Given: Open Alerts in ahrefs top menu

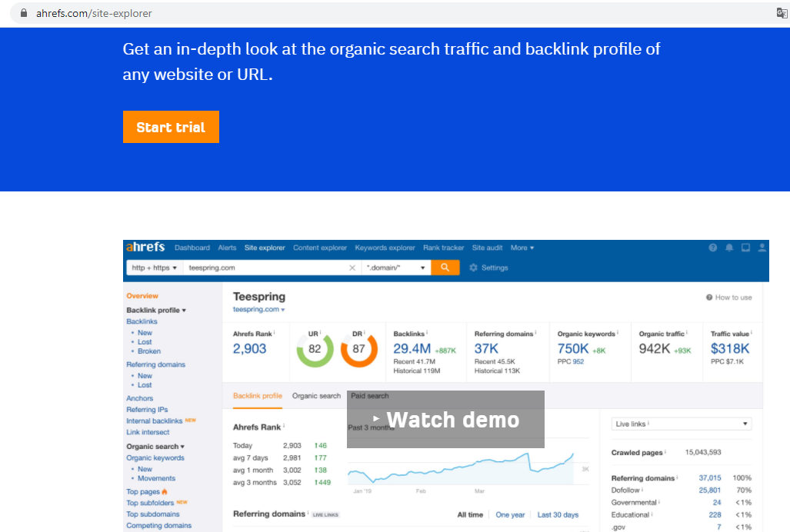Looking at the screenshot, I should [227, 248].
